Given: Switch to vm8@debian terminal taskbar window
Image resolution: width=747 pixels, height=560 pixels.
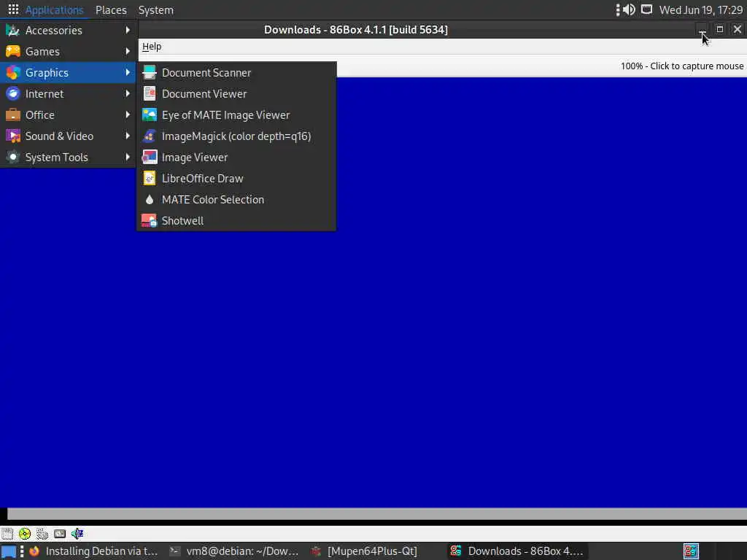Looking at the screenshot, I should pos(234,551).
